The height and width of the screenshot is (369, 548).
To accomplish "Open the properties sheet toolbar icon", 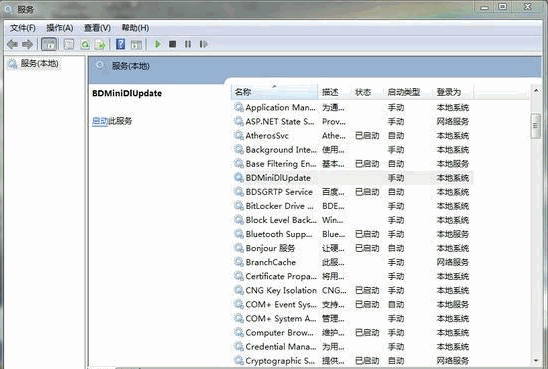I will pyautogui.click(x=69, y=44).
